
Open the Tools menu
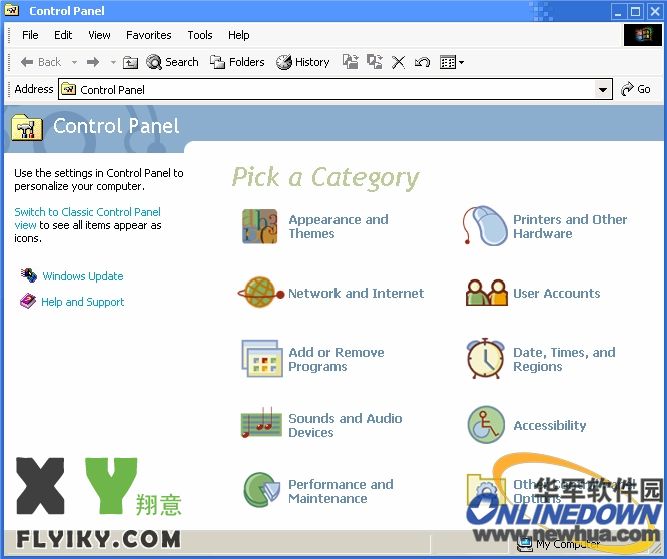click(x=200, y=35)
